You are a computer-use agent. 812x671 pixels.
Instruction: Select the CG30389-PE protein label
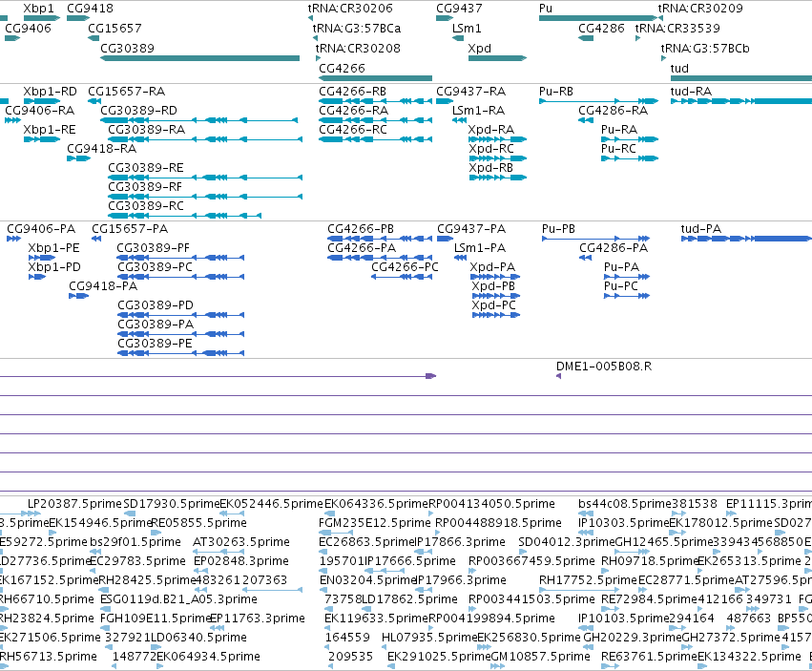(155, 344)
